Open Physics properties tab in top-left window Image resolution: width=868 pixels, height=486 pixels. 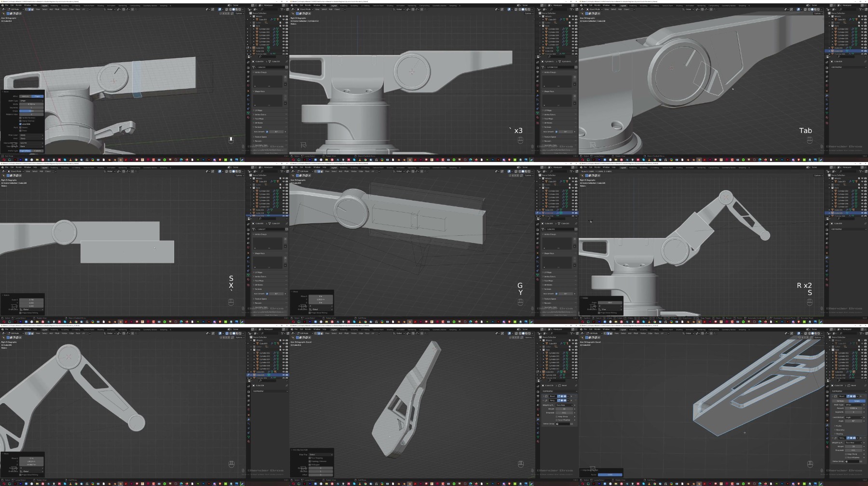pyautogui.click(x=249, y=104)
